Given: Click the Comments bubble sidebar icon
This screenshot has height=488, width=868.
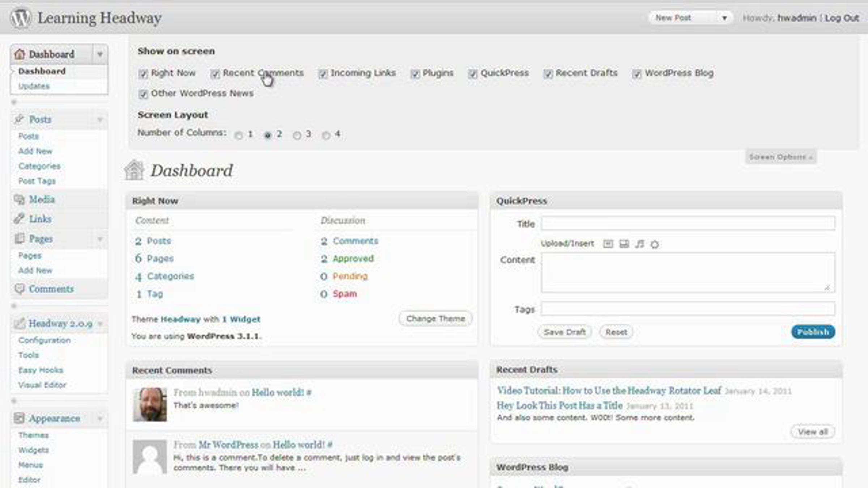Looking at the screenshot, I should coord(19,289).
